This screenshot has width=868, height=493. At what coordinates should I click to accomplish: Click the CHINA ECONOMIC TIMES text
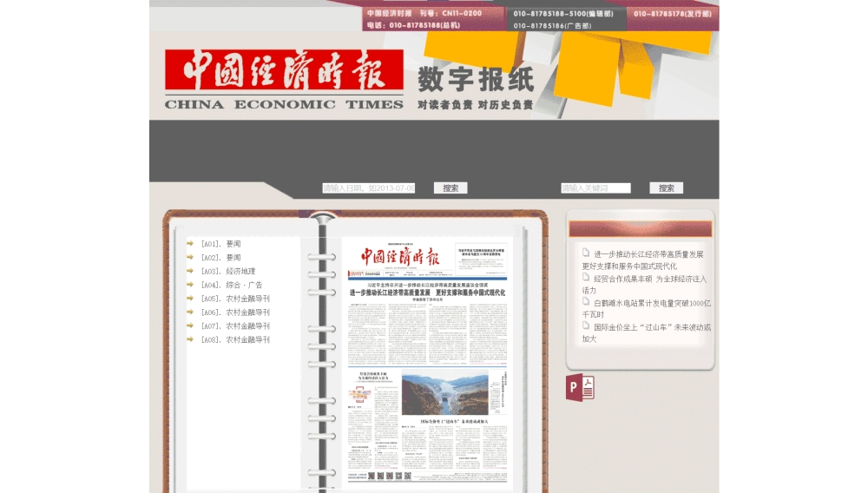click(x=284, y=104)
